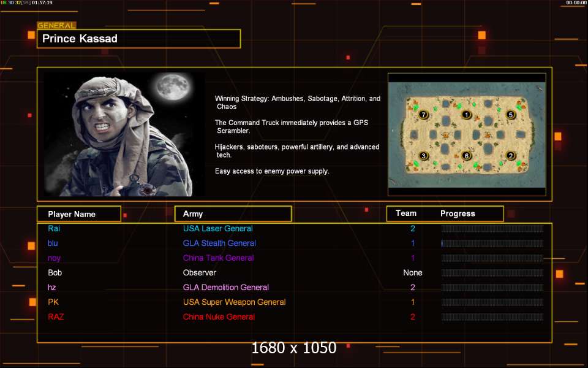Click the Hijackers, saboteurs description line
The image size is (588, 368).
[x=297, y=151]
